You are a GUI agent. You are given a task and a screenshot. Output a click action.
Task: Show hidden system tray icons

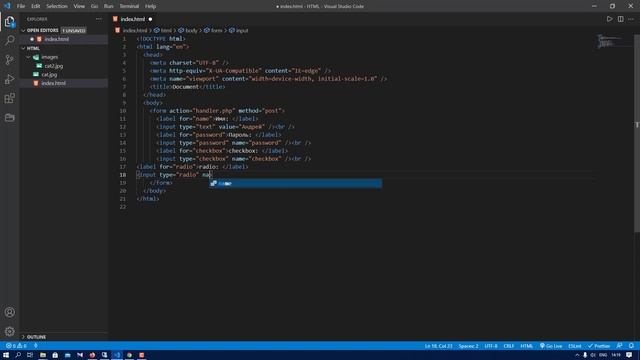(577, 355)
